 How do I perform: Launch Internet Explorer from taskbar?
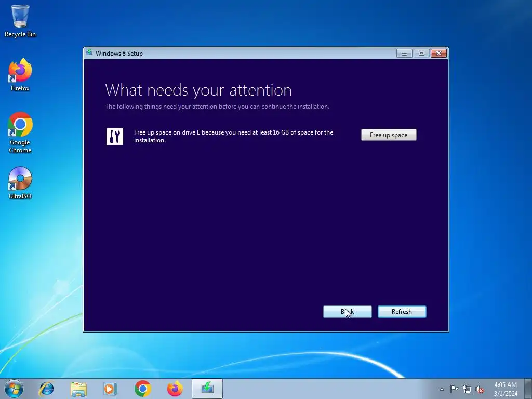tap(46, 389)
